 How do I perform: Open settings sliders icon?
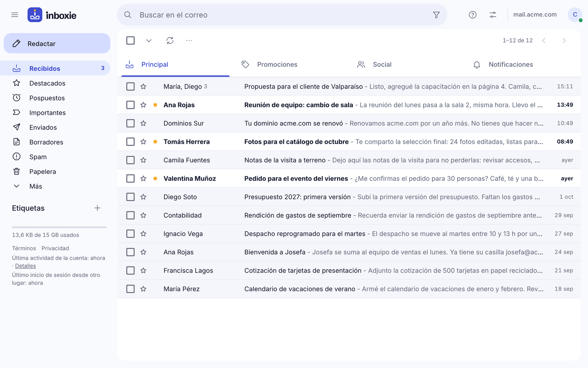(x=493, y=15)
